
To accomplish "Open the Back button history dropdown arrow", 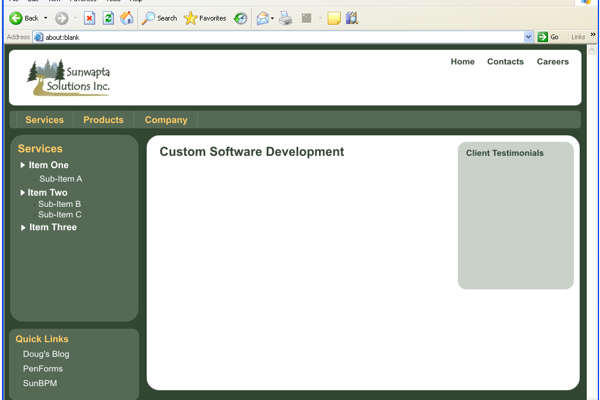I will click(x=45, y=18).
